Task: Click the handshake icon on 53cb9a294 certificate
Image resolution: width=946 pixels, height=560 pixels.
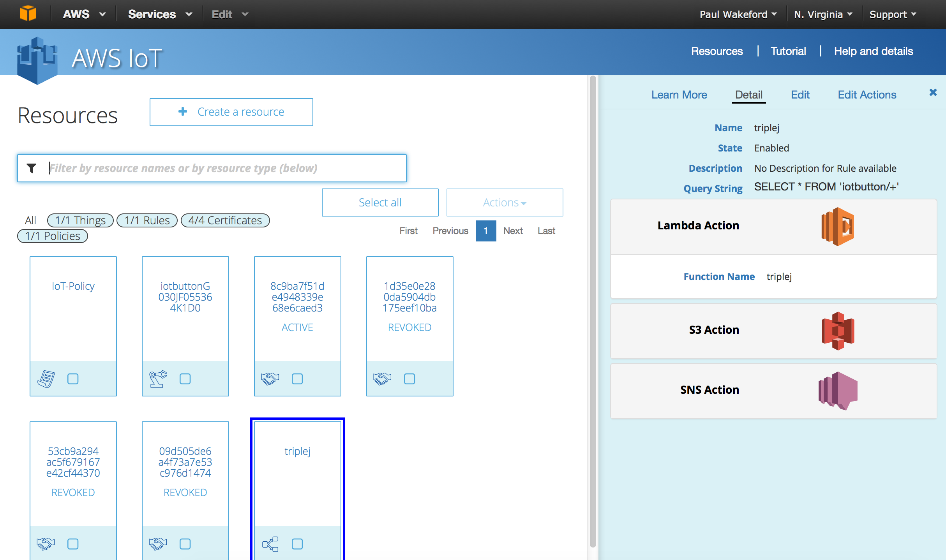Action: [46, 544]
